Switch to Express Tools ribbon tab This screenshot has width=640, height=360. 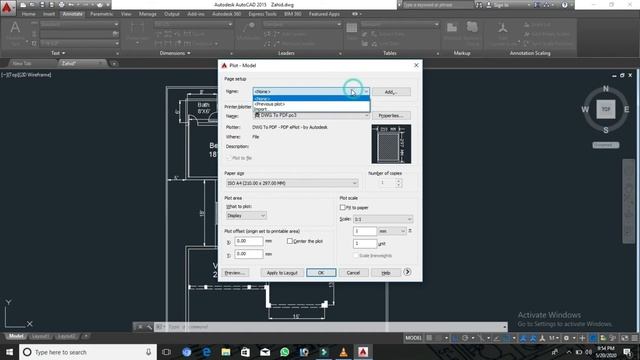coord(262,14)
